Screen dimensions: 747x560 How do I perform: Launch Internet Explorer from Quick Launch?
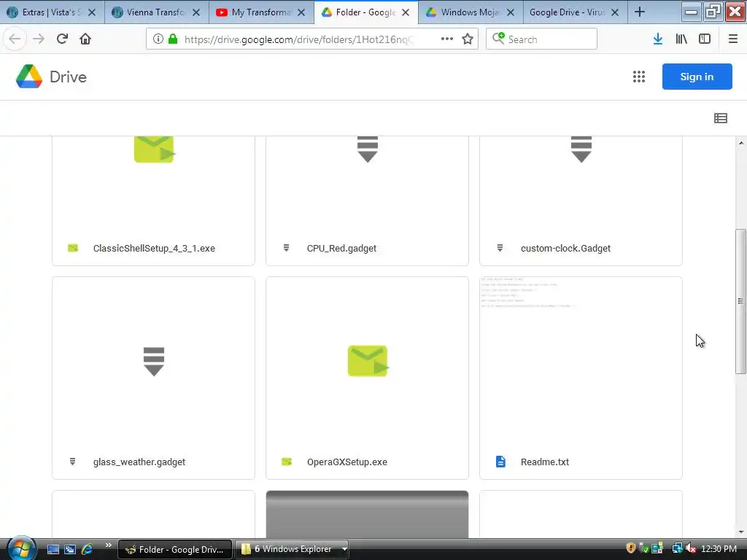pos(88,549)
